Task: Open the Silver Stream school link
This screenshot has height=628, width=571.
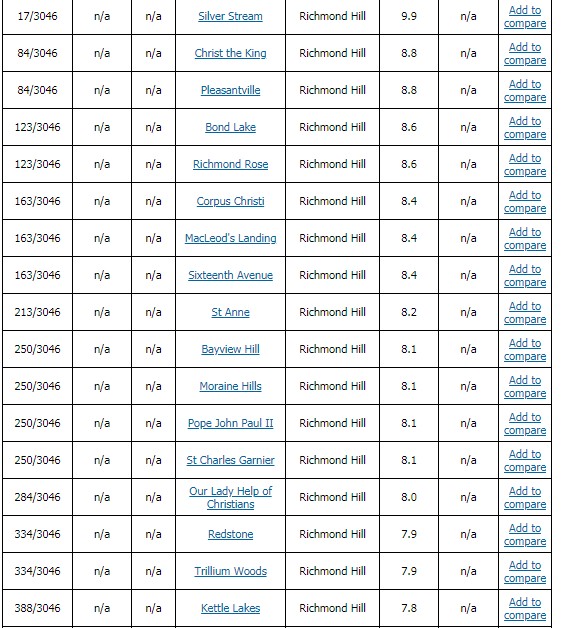Action: [230, 16]
